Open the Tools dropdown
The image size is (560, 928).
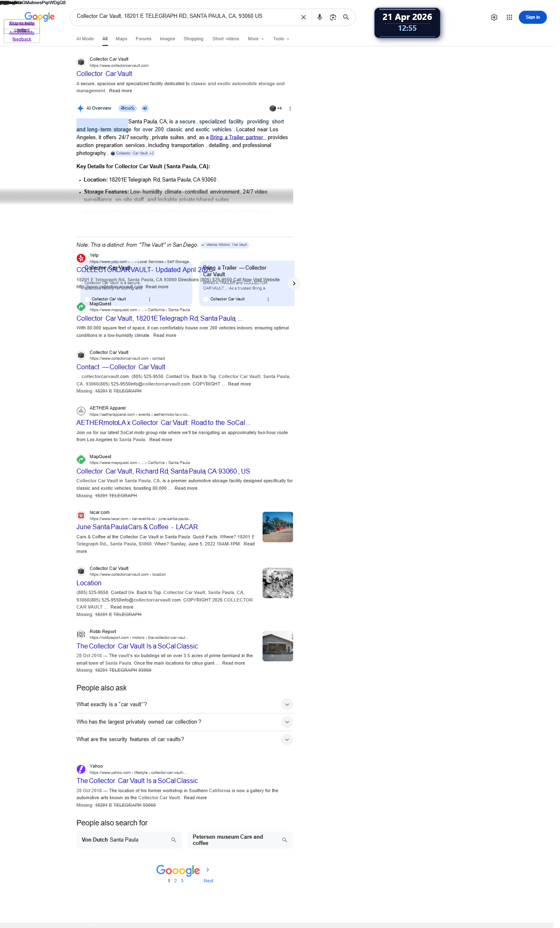pos(281,39)
